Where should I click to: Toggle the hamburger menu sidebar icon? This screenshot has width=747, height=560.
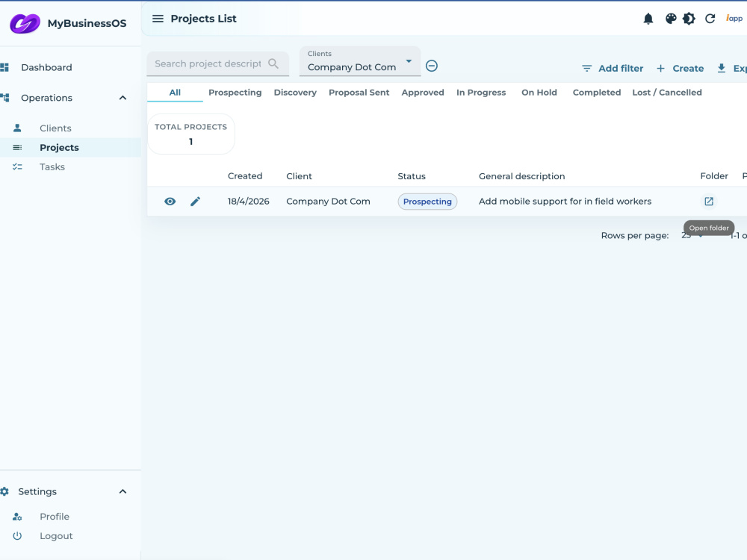point(158,19)
